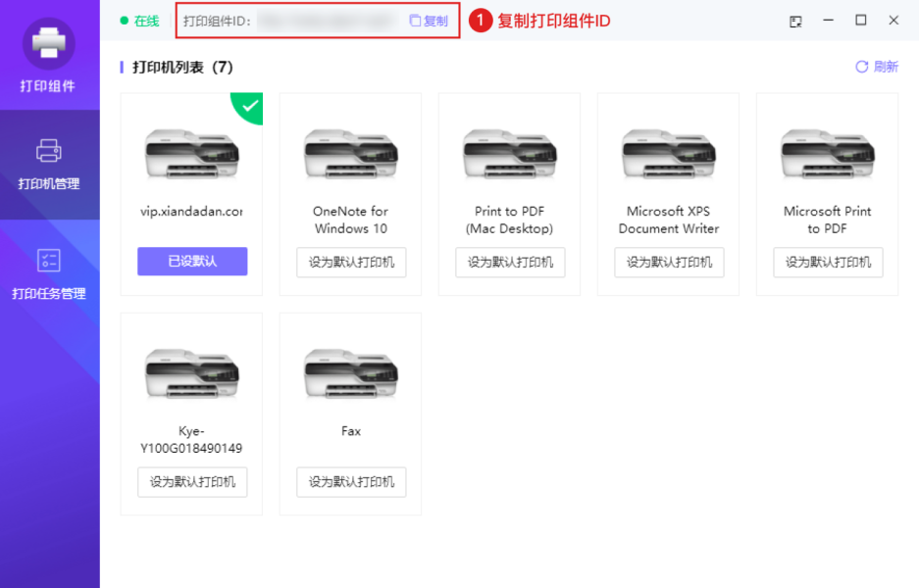Set Kye-Y100G018490149 as default printer
The width and height of the screenshot is (919, 588).
[192, 482]
